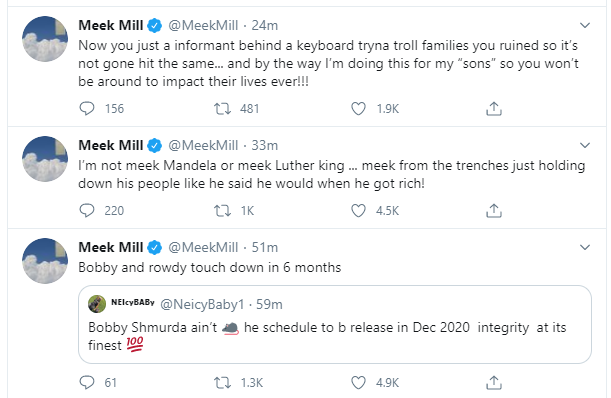Share the Bobby and rowdy tweet

[494, 383]
